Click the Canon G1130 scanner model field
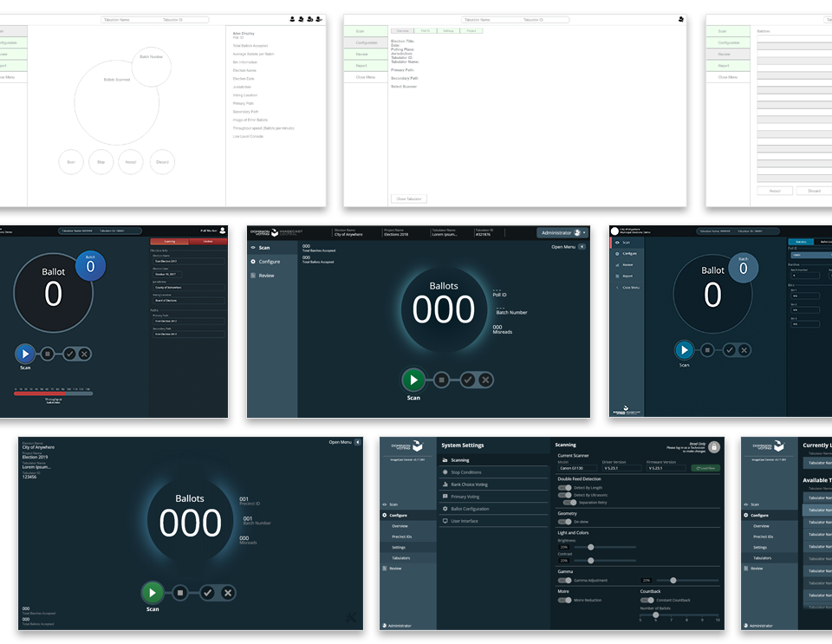832x644 pixels. [x=575, y=468]
